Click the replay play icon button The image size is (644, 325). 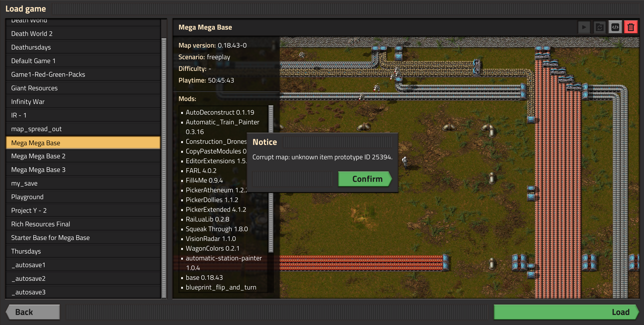pyautogui.click(x=584, y=27)
